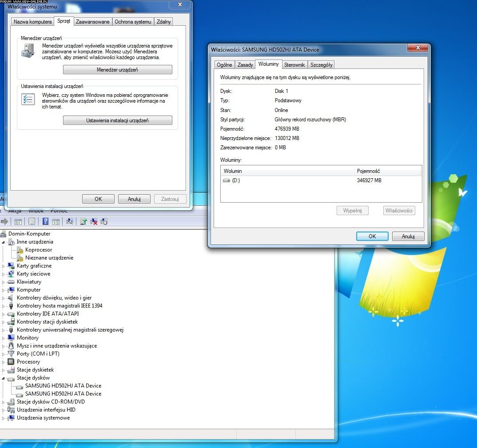Click Ustawienia instalacji urządzeń button
The image size is (477, 448).
point(117,120)
